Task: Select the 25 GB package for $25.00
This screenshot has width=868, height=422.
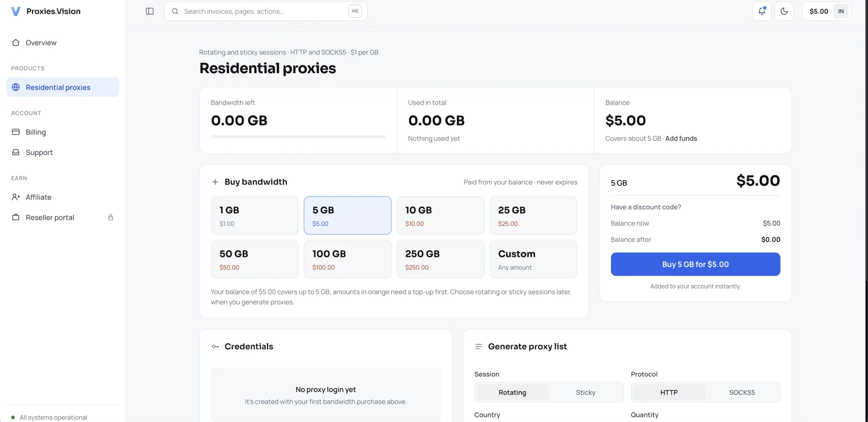Action: coord(533,215)
